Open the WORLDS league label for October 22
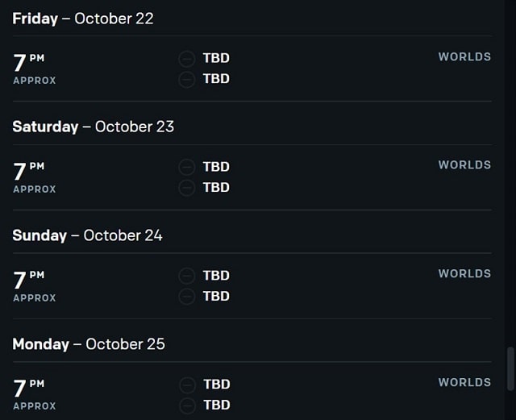Image resolution: width=516 pixels, height=420 pixels. pyautogui.click(x=464, y=56)
